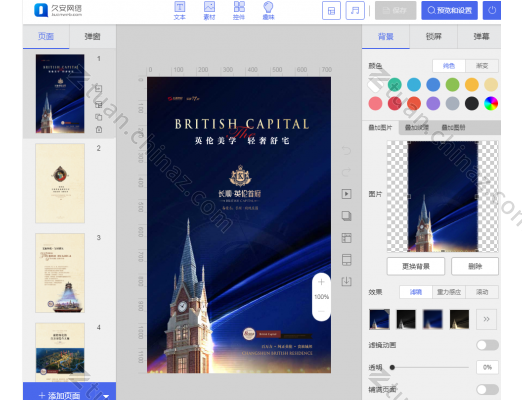
Task: Select the 叠加图片 tab
Action: pos(381,127)
